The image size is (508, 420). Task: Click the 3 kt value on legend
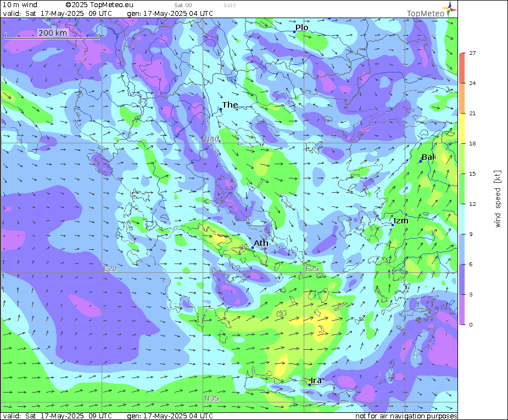click(x=471, y=295)
